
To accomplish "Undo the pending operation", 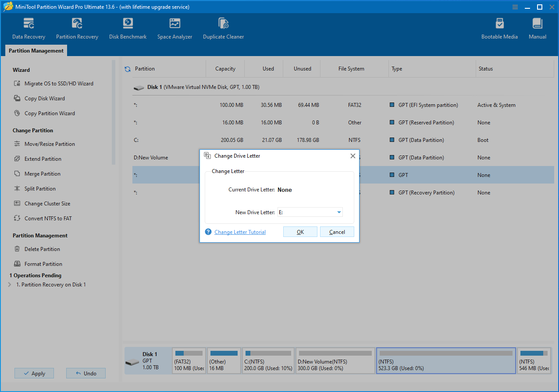I will point(85,373).
